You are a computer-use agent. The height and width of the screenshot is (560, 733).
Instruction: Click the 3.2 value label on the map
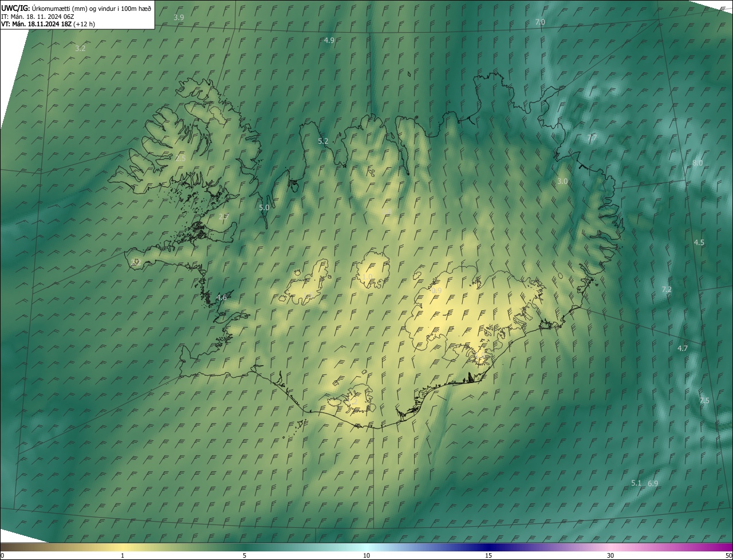80,49
